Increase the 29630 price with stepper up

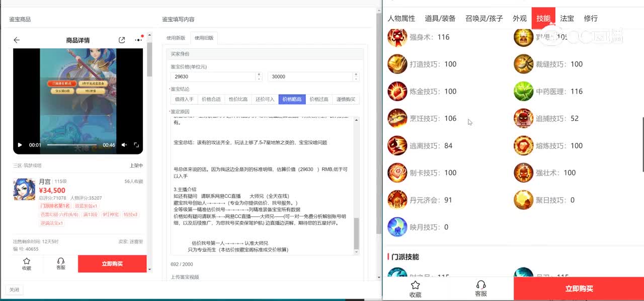click(x=259, y=74)
